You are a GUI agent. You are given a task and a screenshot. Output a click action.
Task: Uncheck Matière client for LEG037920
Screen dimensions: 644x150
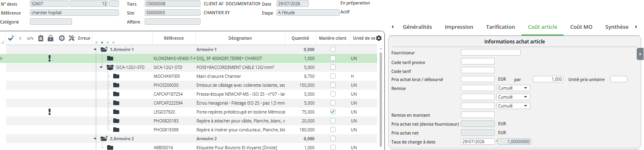click(x=333, y=112)
